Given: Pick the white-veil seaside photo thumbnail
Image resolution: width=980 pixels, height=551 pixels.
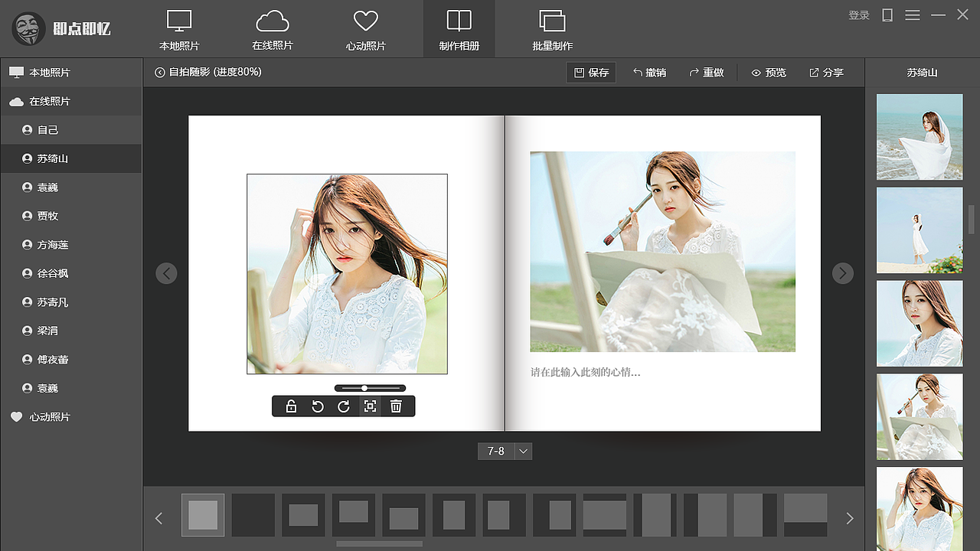Looking at the screenshot, I should click(x=920, y=137).
